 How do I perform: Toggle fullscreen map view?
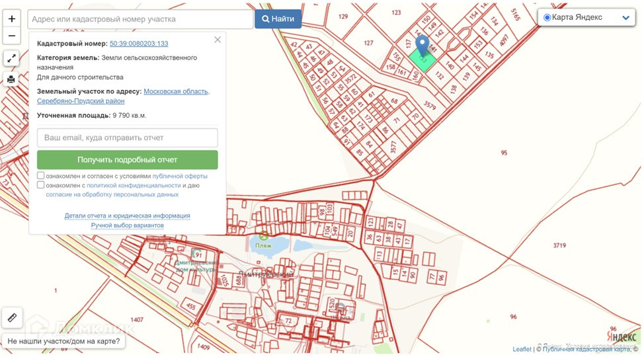pos(11,59)
